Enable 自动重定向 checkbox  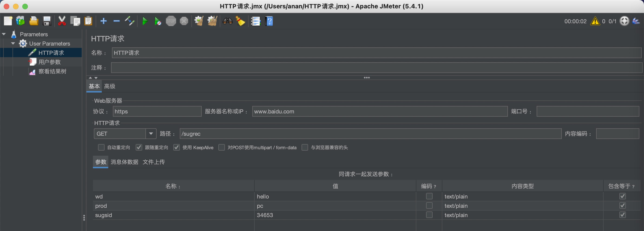click(x=101, y=148)
